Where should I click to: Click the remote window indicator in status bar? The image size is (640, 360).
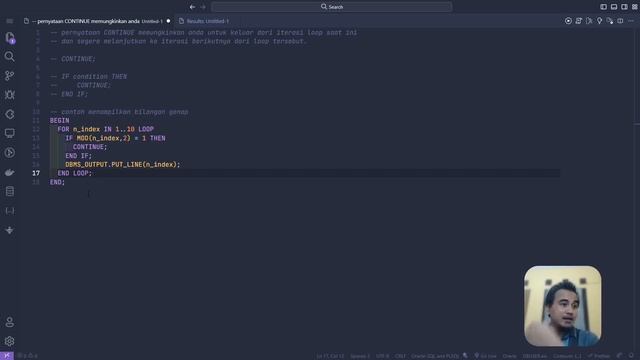click(7, 356)
